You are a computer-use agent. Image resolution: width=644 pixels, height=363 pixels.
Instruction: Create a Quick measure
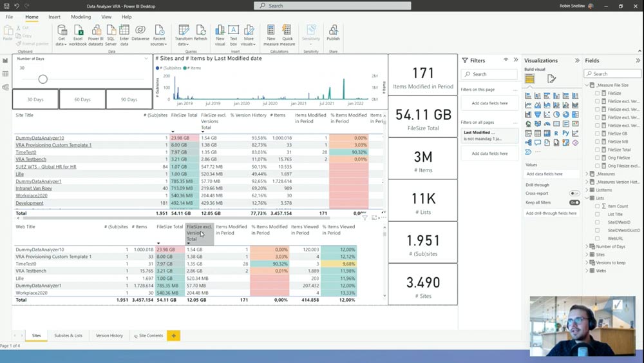point(287,35)
